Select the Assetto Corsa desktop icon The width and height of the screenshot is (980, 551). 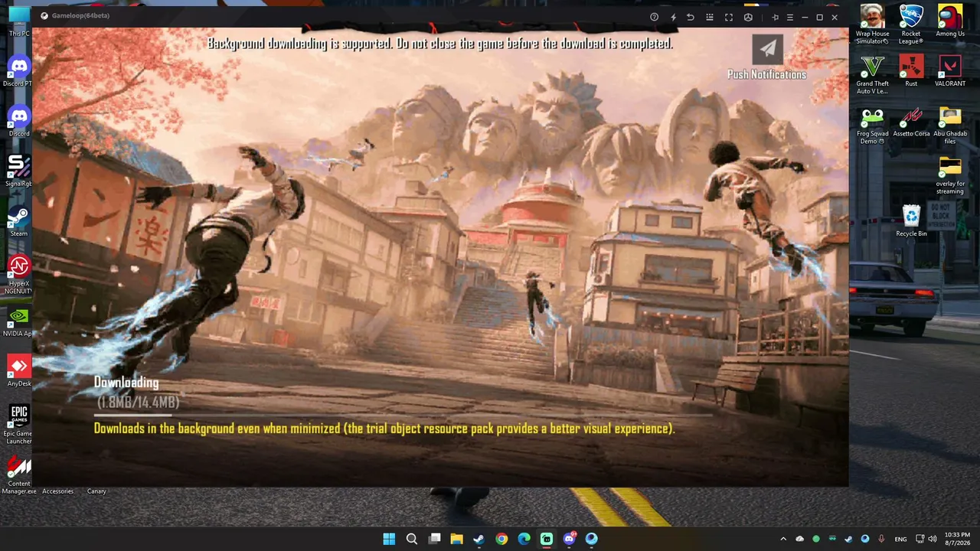(x=911, y=122)
